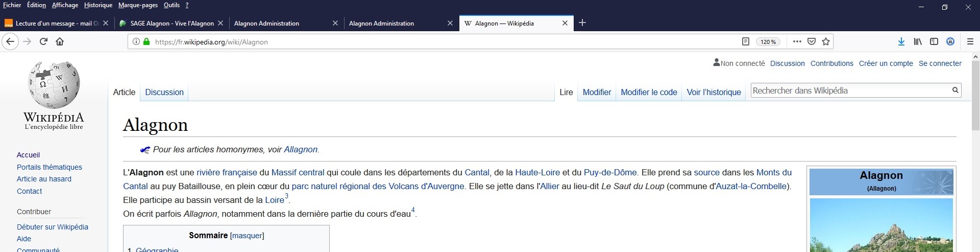Open the Contact sidebar link

29,191
